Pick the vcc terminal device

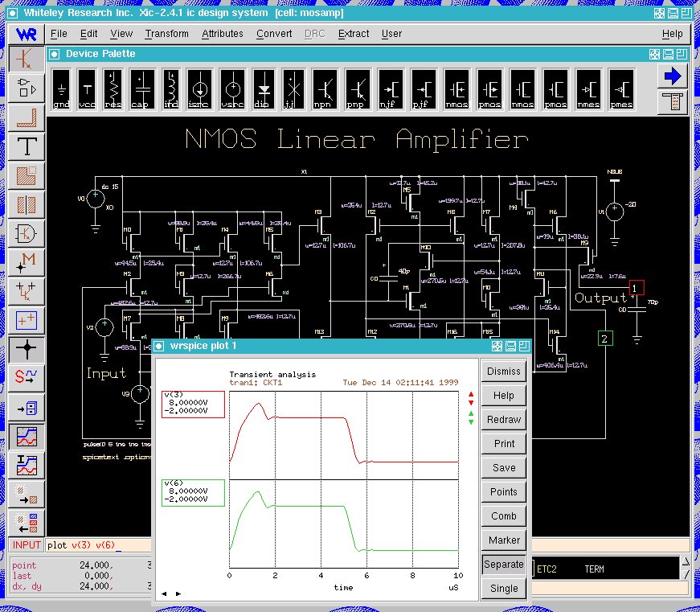87,89
